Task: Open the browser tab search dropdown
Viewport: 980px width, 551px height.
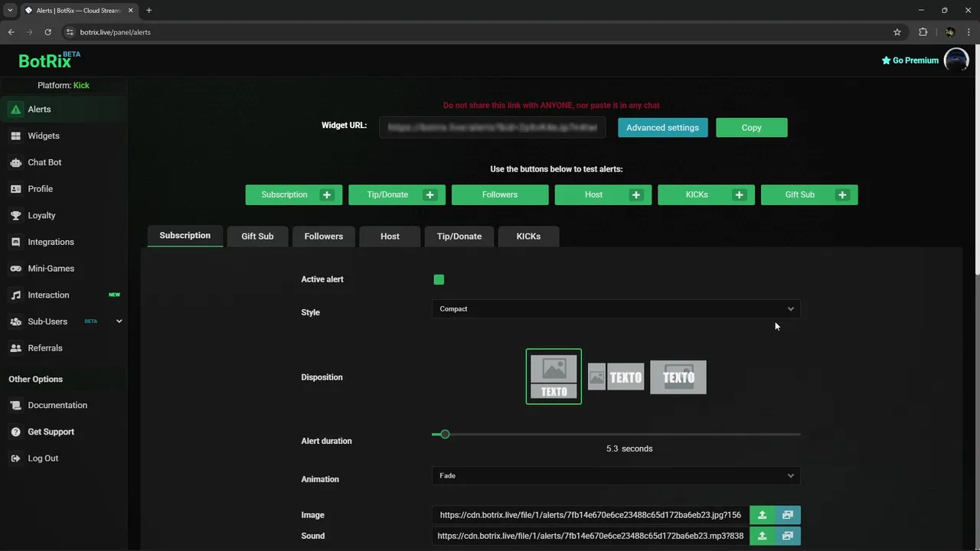Action: tap(10, 10)
